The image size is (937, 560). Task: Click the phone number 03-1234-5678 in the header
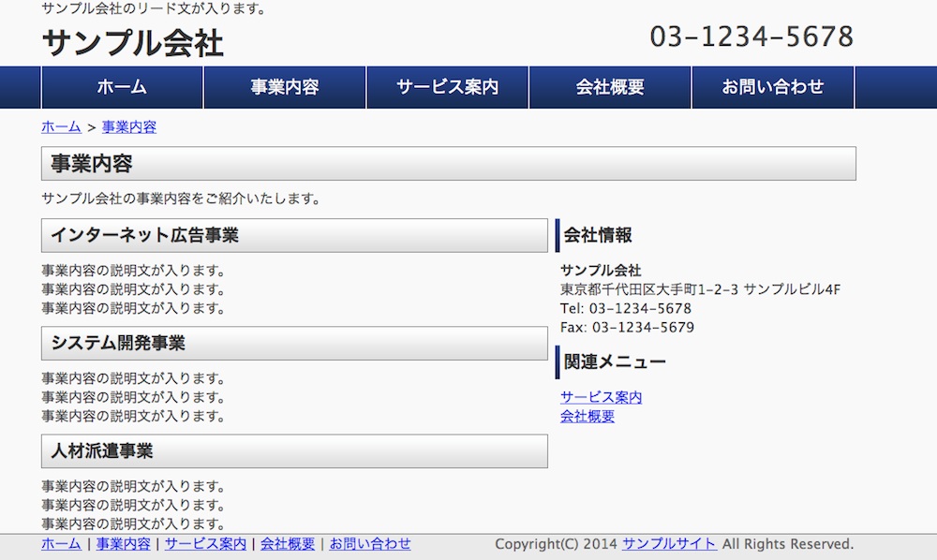(x=751, y=37)
